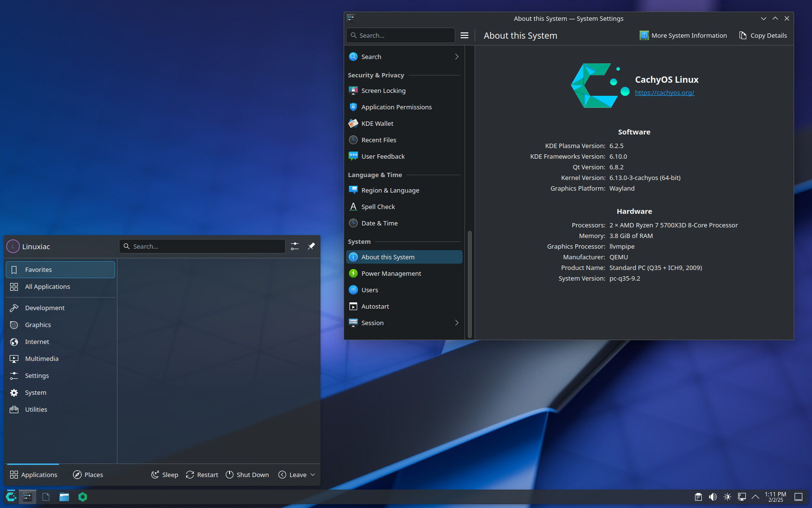Select All Applications in the launcher

pyautogui.click(x=60, y=286)
